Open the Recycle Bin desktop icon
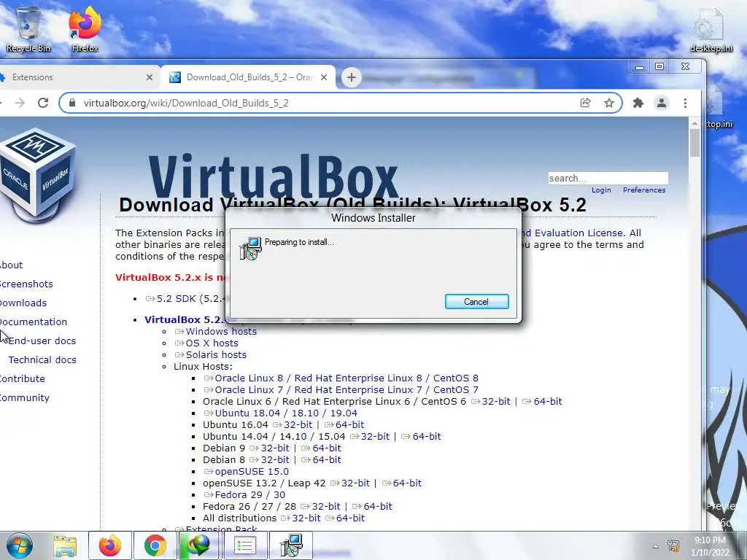Viewport: 747px width, 560px height. click(x=28, y=29)
